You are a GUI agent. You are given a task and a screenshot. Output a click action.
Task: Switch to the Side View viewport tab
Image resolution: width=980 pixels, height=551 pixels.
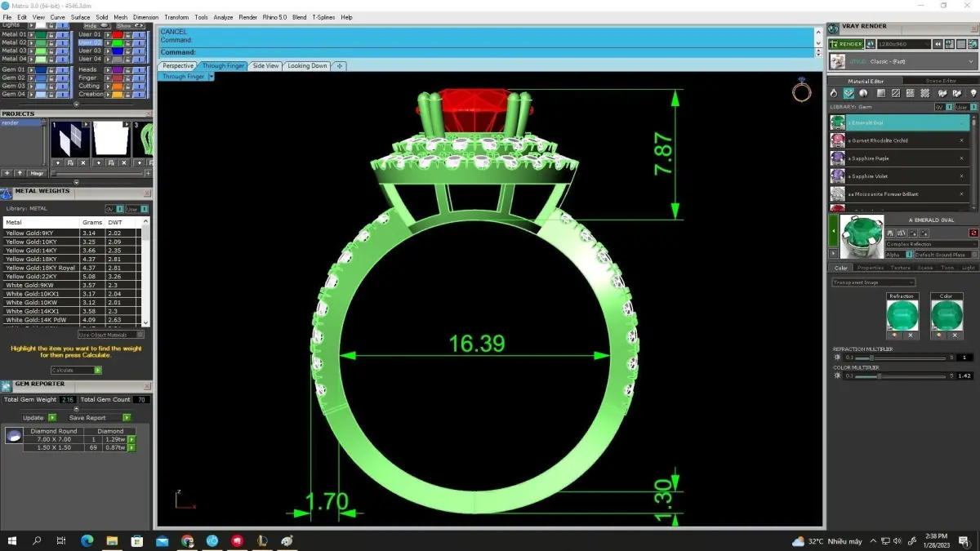265,66
